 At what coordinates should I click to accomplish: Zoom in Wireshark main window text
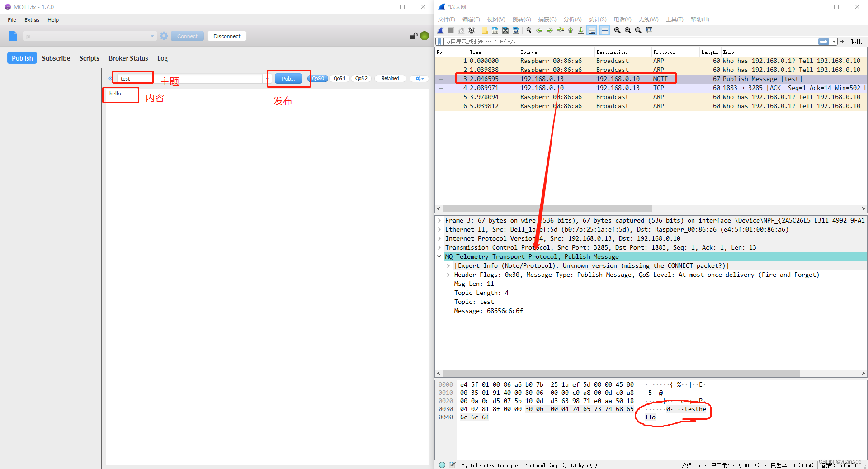pos(618,30)
